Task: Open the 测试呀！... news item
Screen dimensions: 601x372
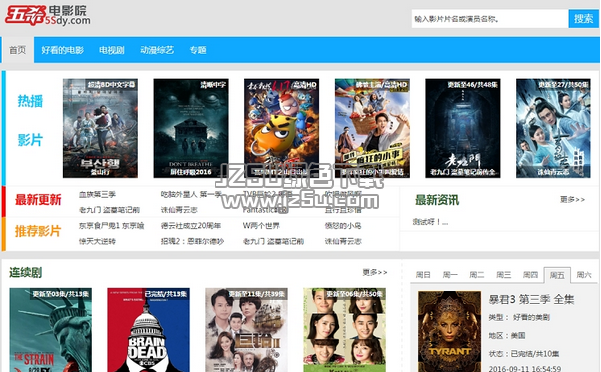Action: tap(430, 222)
